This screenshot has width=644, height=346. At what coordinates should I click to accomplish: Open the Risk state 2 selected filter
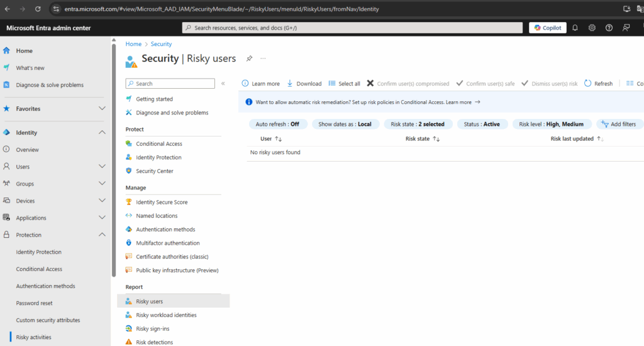pos(418,124)
